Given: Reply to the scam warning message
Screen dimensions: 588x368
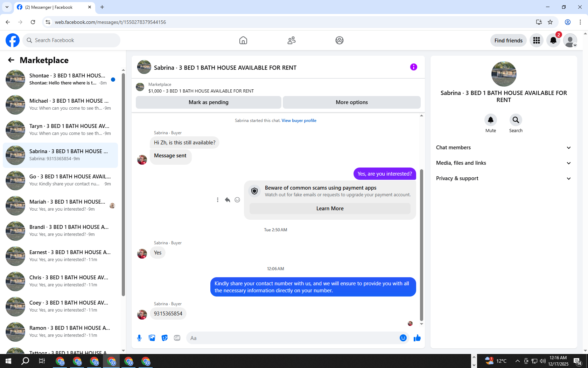Looking at the screenshot, I should point(227,200).
